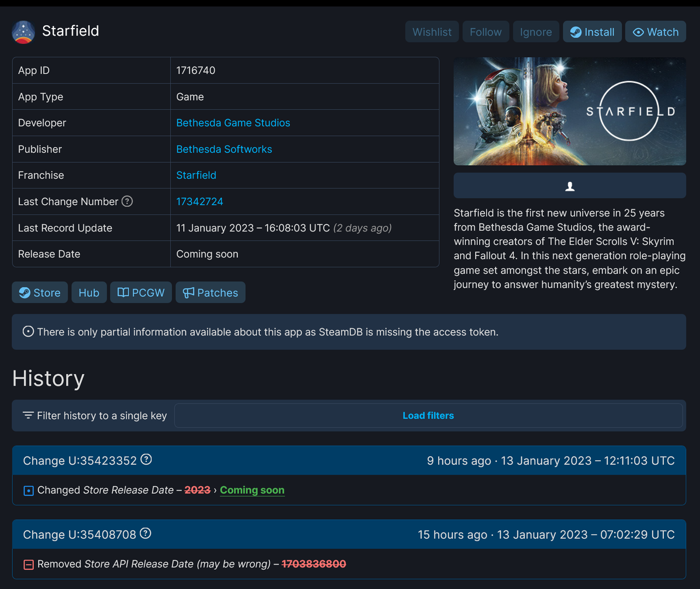Click the Follow button
Screen dimensions: 700x589
point(486,32)
